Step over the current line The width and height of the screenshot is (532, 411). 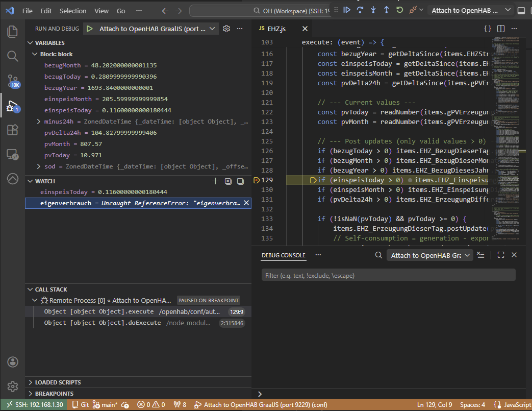pyautogui.click(x=360, y=10)
